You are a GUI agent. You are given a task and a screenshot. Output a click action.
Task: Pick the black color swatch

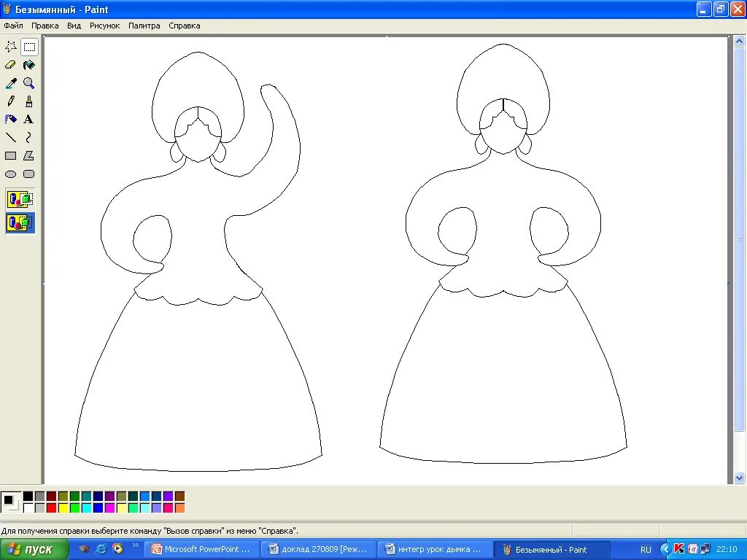tap(28, 497)
